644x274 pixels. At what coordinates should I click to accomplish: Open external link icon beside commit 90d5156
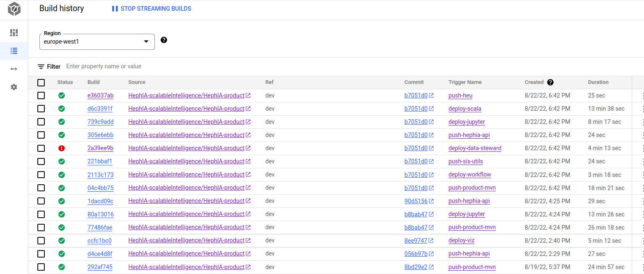click(x=431, y=201)
